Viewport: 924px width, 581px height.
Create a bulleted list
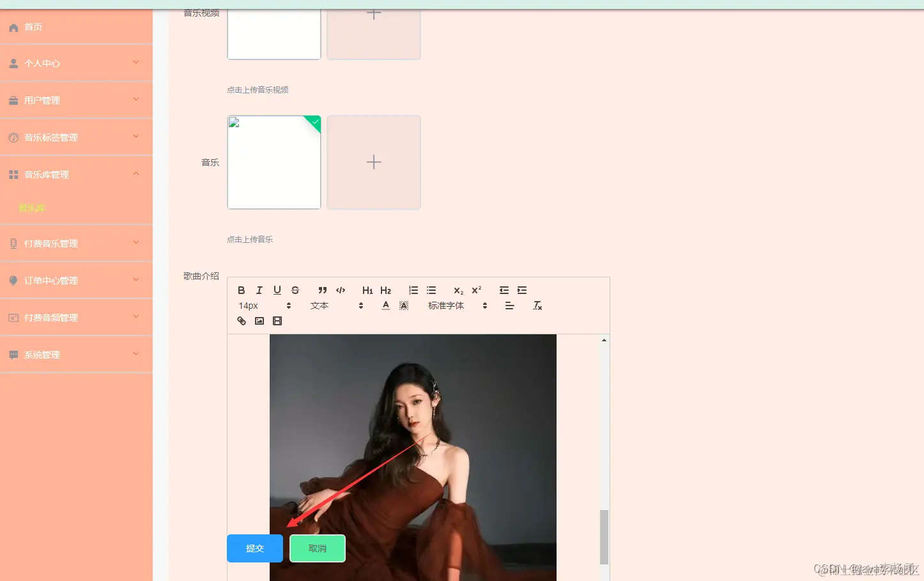click(x=431, y=290)
